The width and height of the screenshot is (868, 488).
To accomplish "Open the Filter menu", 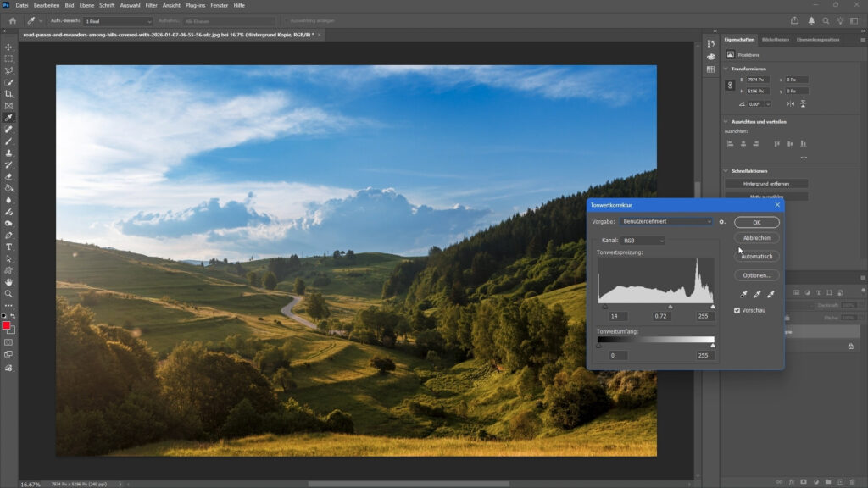I will click(151, 5).
